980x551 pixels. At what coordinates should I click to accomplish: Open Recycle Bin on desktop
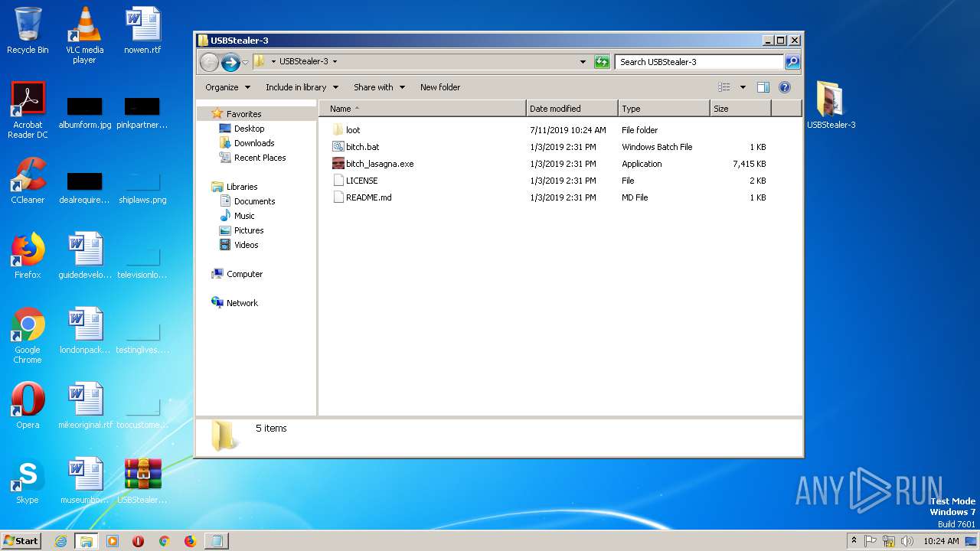tap(28, 31)
